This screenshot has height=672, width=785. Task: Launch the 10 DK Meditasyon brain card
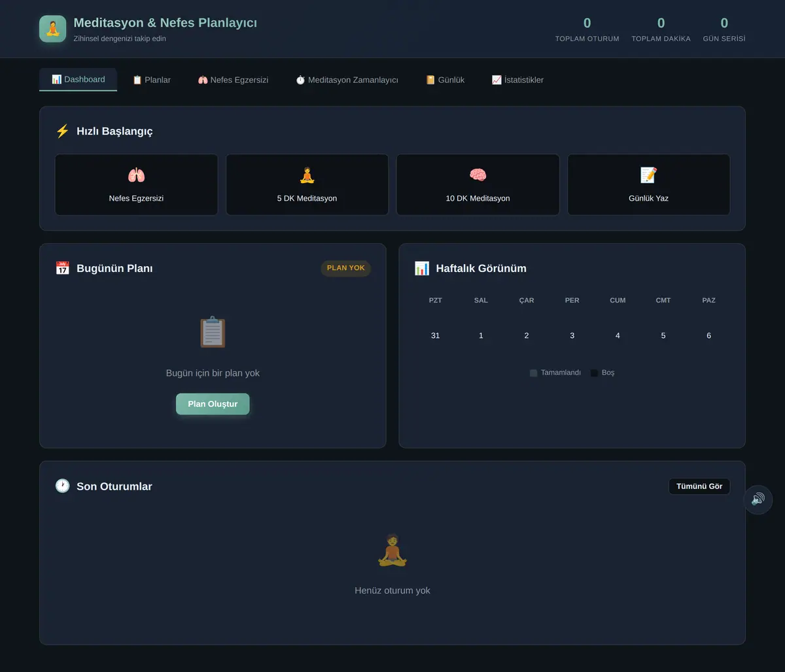(x=478, y=184)
